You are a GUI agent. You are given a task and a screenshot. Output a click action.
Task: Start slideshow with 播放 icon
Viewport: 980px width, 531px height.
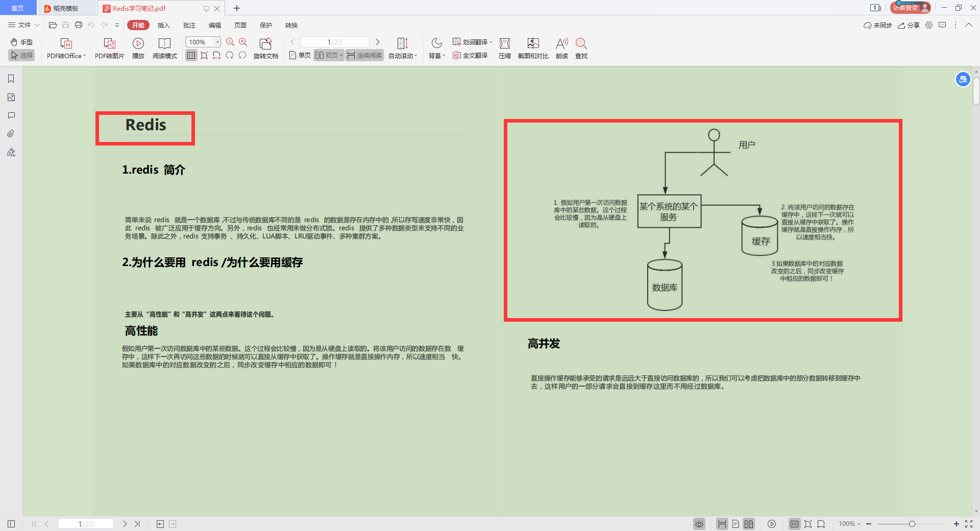point(138,43)
